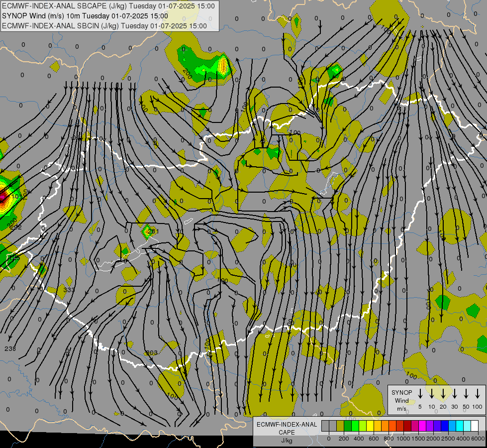
Task: Click the 'm/s' unit in wind legend
Action: tap(401, 409)
